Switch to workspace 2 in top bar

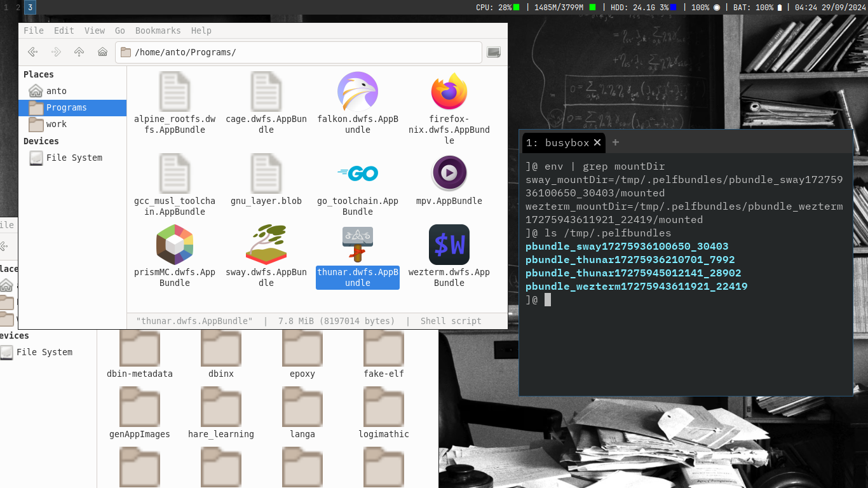pyautogui.click(x=18, y=8)
